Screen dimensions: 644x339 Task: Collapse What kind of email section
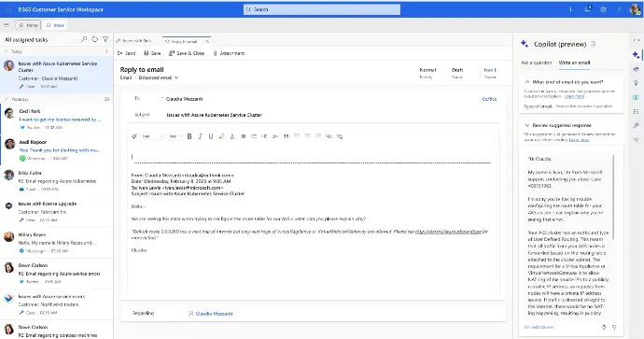point(527,82)
